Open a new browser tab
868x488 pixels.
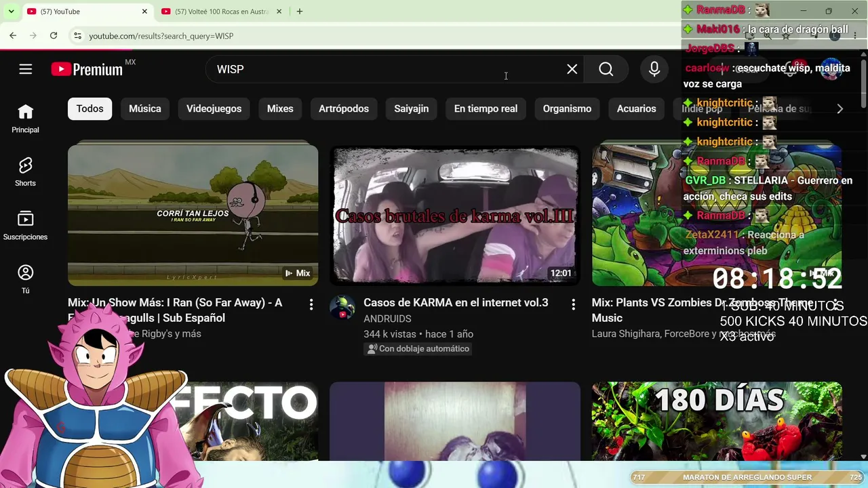300,12
